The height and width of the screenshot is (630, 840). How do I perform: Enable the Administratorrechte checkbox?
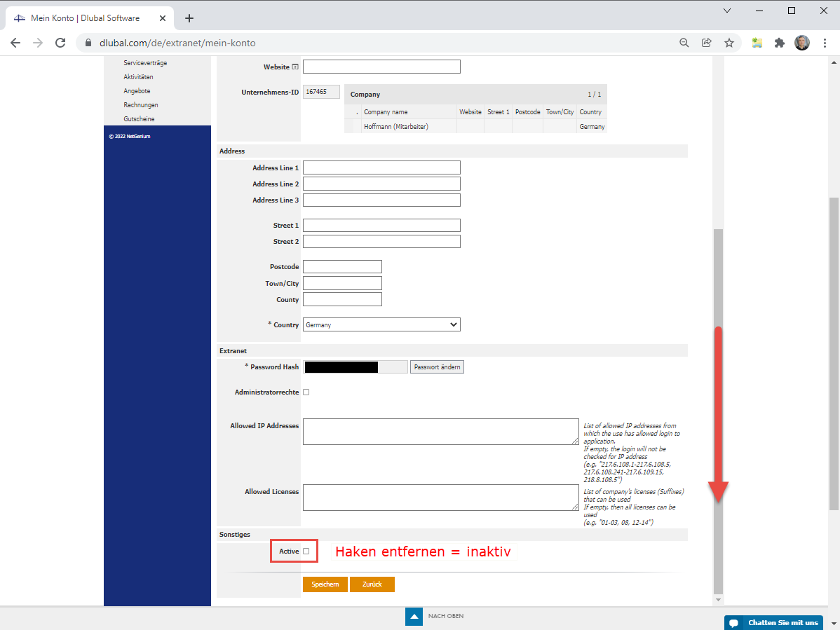306,392
